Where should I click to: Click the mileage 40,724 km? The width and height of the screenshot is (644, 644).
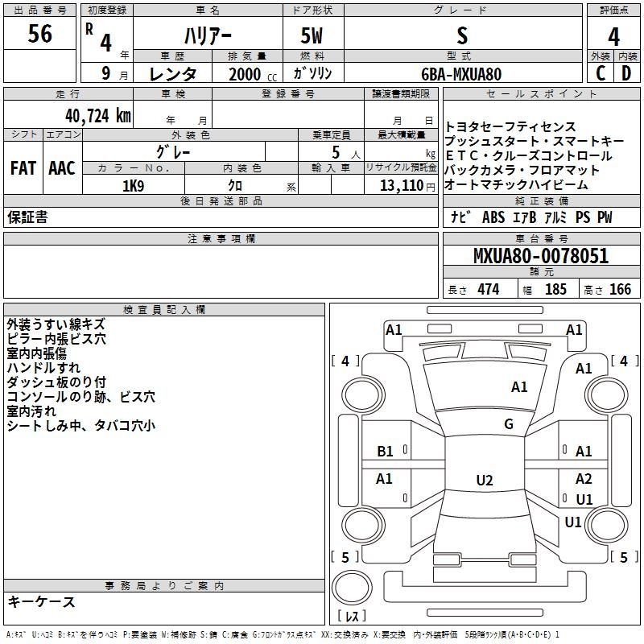(x=97, y=116)
